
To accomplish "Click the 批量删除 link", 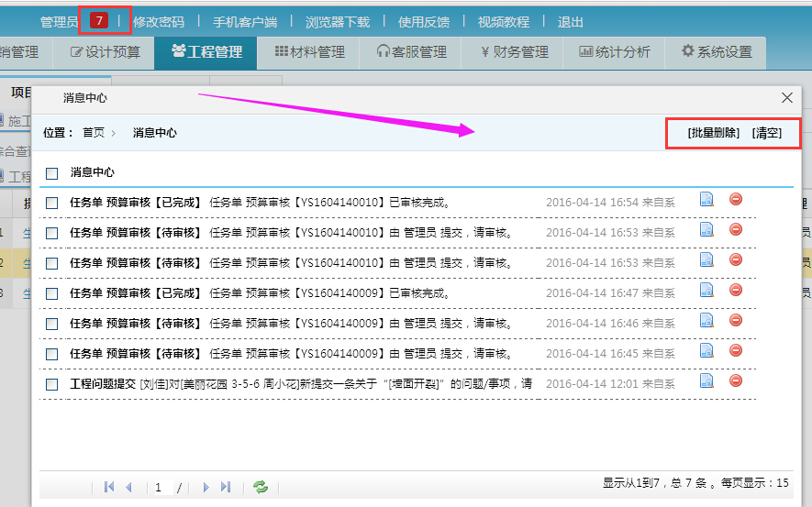I will (713, 133).
